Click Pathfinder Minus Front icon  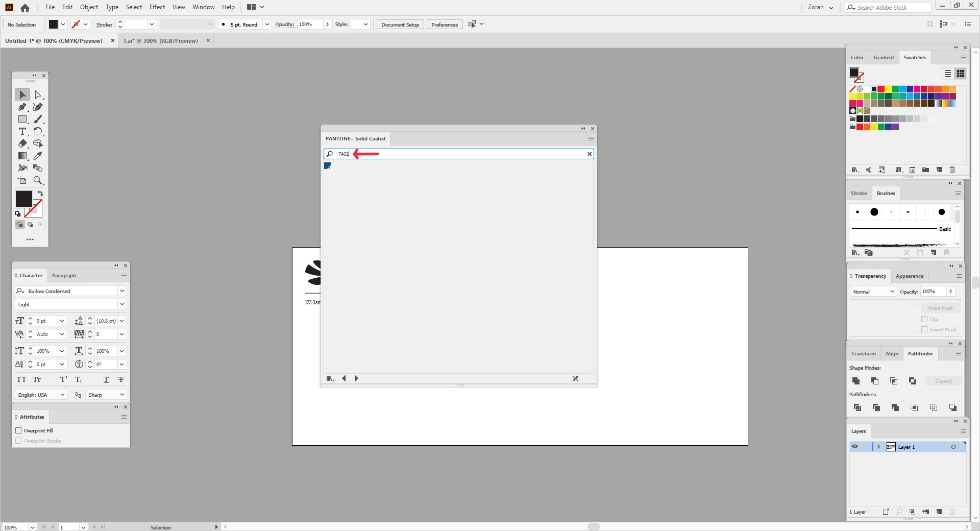coord(874,381)
